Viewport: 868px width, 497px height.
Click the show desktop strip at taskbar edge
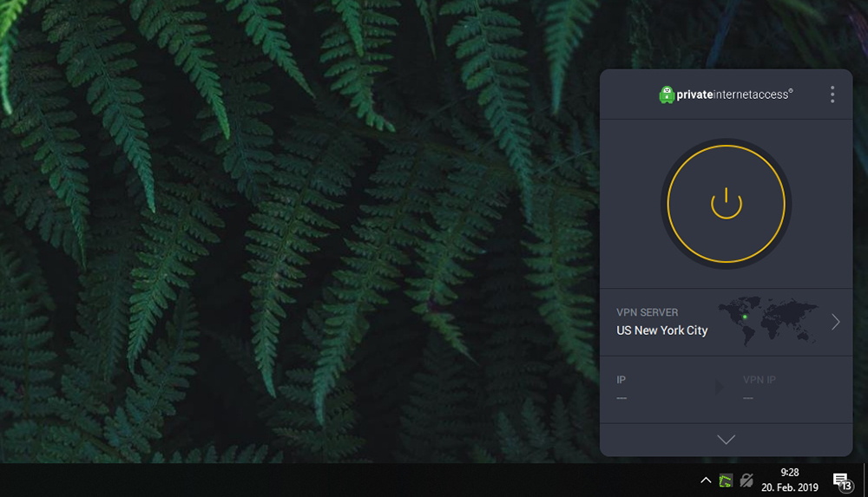pos(865,481)
